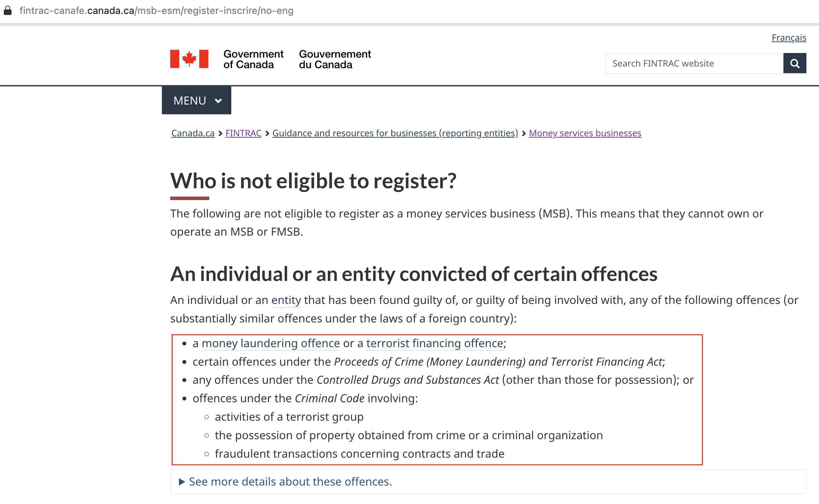Switch language to Français
Viewport: 819px width, 504px height.
[789, 38]
